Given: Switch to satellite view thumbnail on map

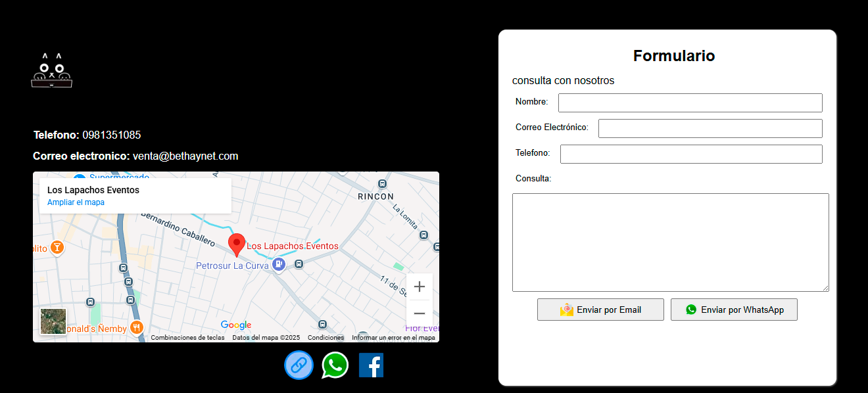Looking at the screenshot, I should point(53,321).
